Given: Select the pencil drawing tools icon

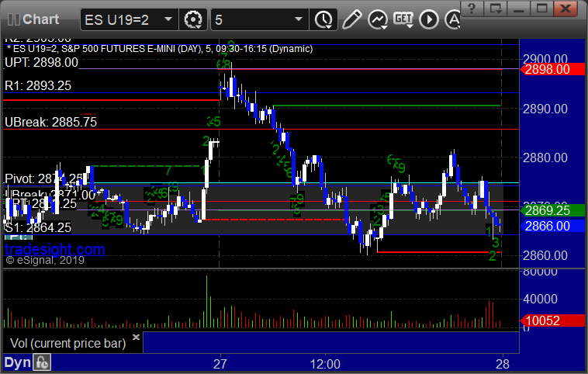Looking at the screenshot, I should [351, 19].
